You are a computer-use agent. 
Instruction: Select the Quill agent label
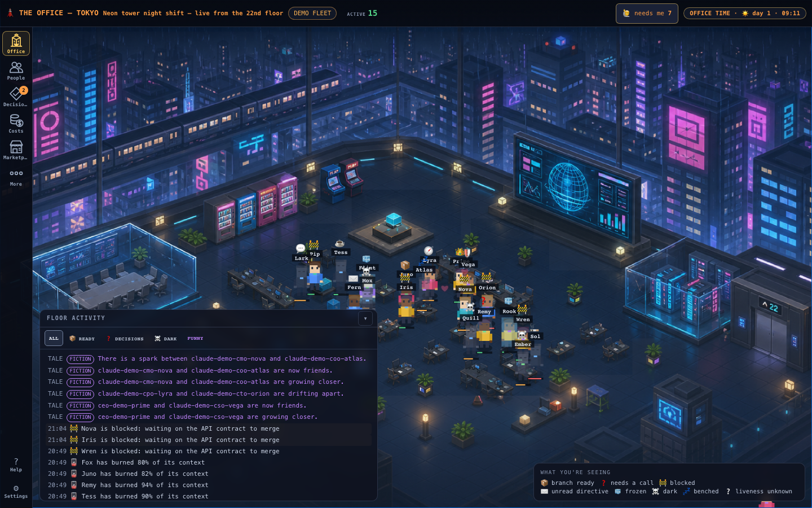click(471, 318)
